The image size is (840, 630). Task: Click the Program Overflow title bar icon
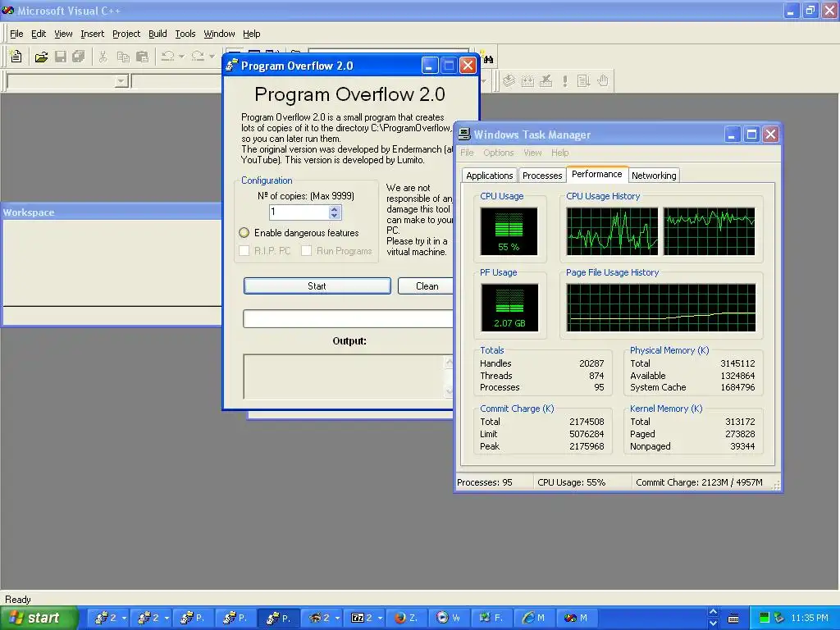click(231, 66)
